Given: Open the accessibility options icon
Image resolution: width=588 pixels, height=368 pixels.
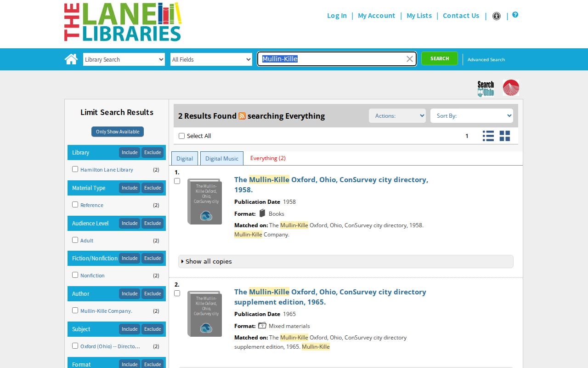Looking at the screenshot, I should tap(497, 16).
